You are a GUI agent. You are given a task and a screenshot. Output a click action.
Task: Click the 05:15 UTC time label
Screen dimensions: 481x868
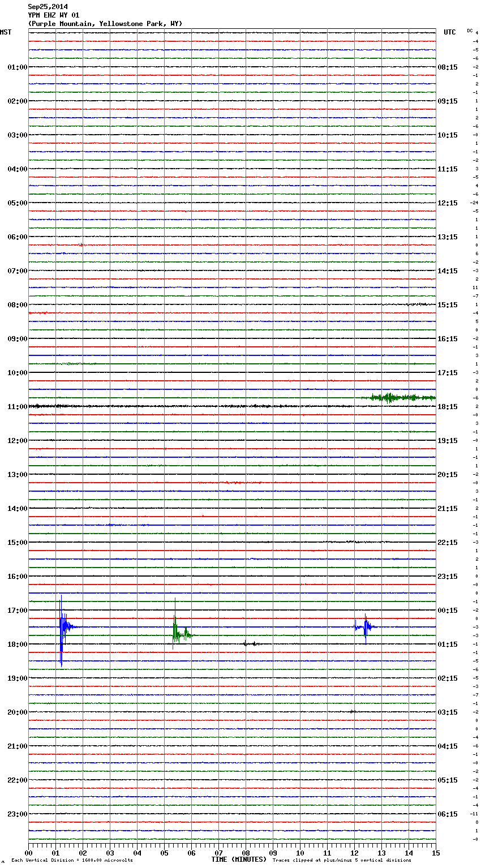coord(448,780)
